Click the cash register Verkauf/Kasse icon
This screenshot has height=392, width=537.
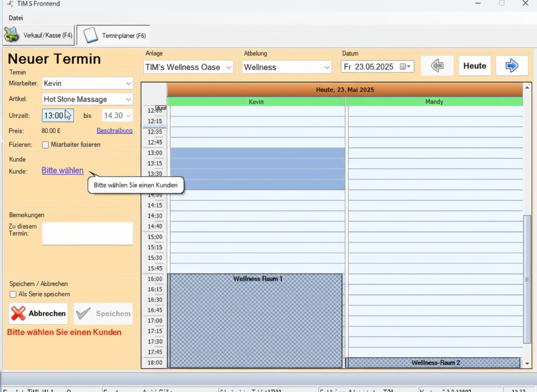click(12, 35)
